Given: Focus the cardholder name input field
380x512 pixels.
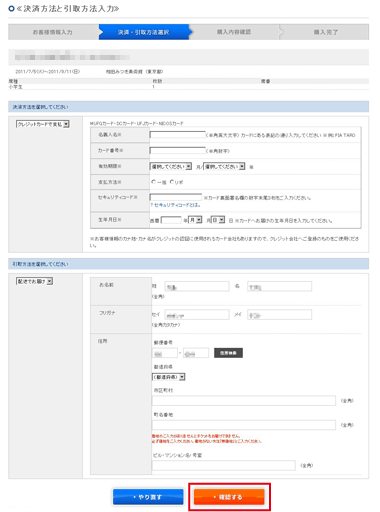Looking at the screenshot, I should tap(178, 135).
